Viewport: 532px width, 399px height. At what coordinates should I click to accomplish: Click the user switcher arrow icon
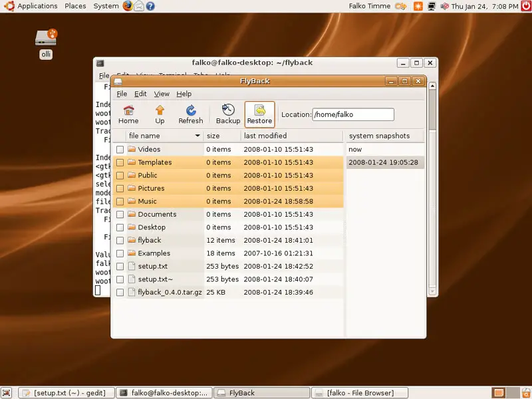coord(401,6)
